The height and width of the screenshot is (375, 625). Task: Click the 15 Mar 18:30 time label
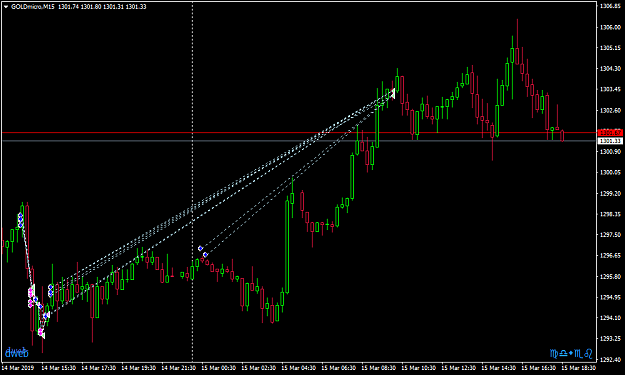578,368
